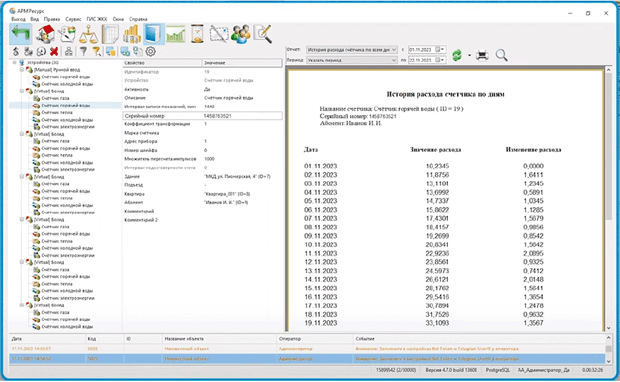This screenshot has height=382, width=620.
Task: Click the Название объекта column header
Action: coord(219,339)
